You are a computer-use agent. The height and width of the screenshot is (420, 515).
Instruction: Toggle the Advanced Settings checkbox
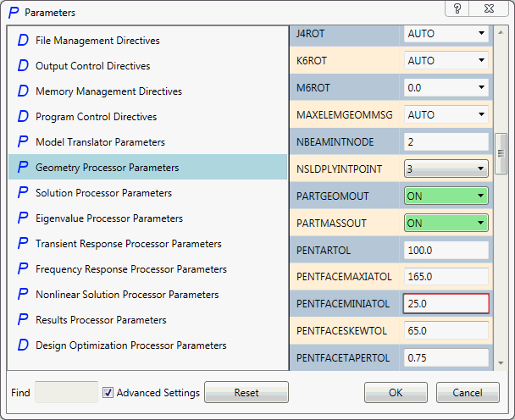tap(108, 393)
